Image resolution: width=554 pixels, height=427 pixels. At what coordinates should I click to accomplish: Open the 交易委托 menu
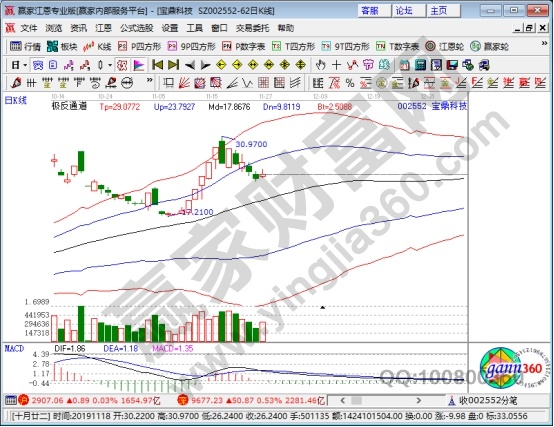252,28
